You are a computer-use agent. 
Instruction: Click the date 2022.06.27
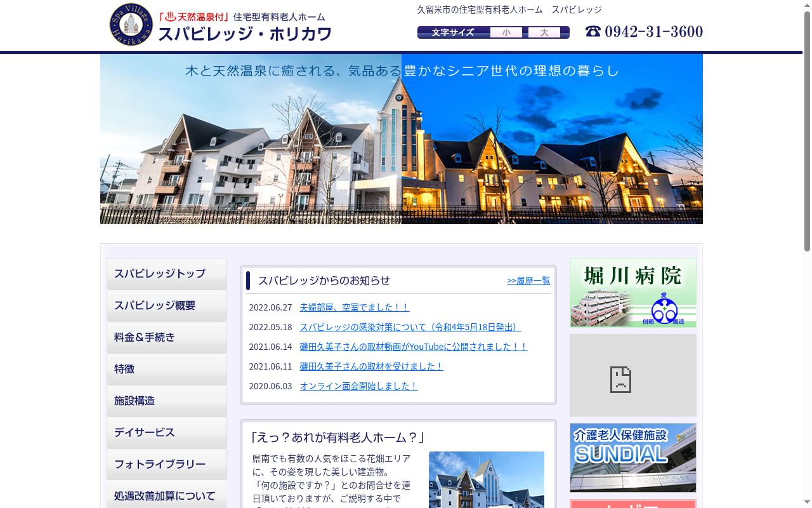click(270, 307)
